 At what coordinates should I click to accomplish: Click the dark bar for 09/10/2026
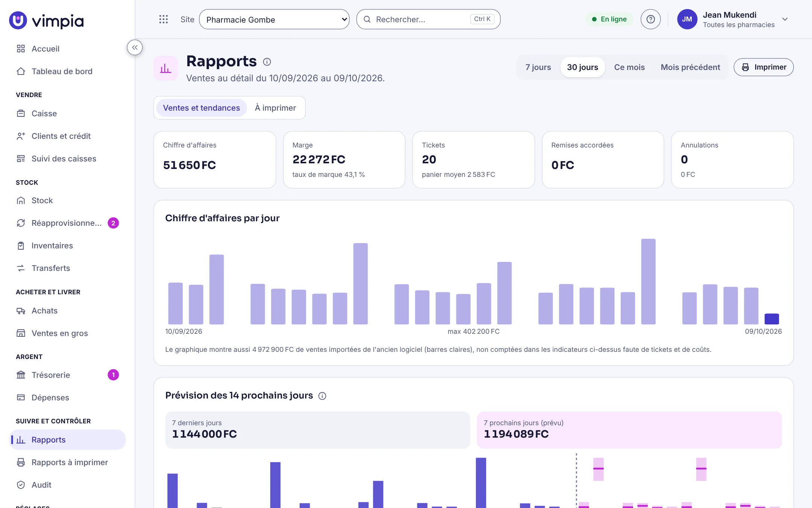(x=771, y=319)
